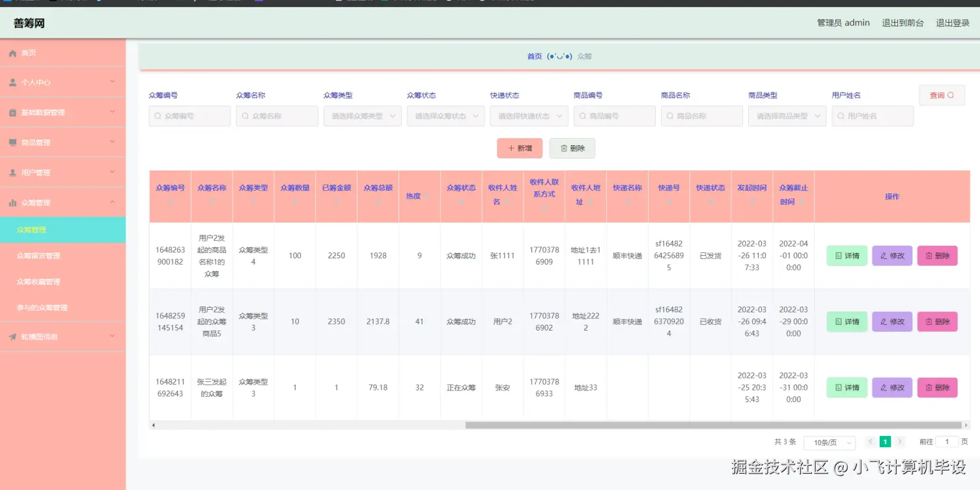This screenshot has width=980, height=490.
Task: Focus the 用户姓名 search input
Action: (873, 116)
